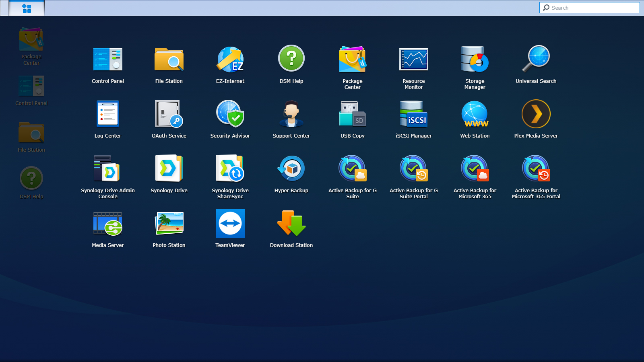This screenshot has width=644, height=362.
Task: Open Control Panel from the main menu grid
Action: coord(108,65)
